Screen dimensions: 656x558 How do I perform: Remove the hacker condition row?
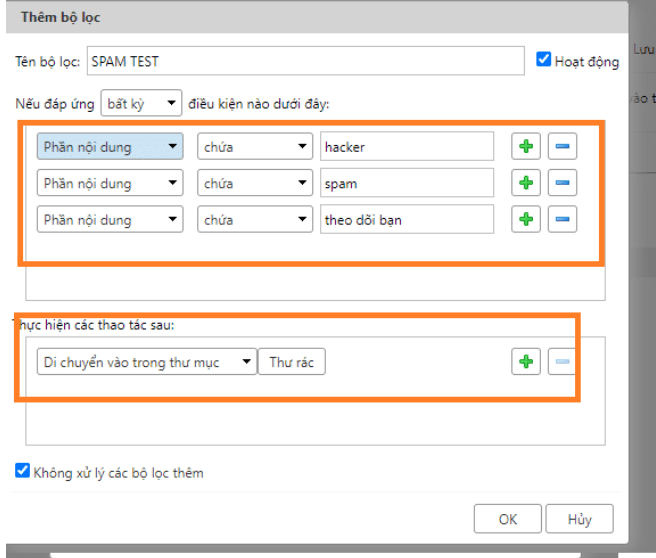pos(562,146)
